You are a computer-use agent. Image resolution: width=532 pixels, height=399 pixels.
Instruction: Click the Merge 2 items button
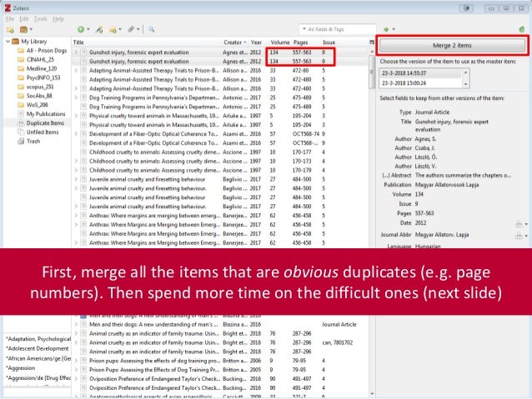(x=452, y=46)
